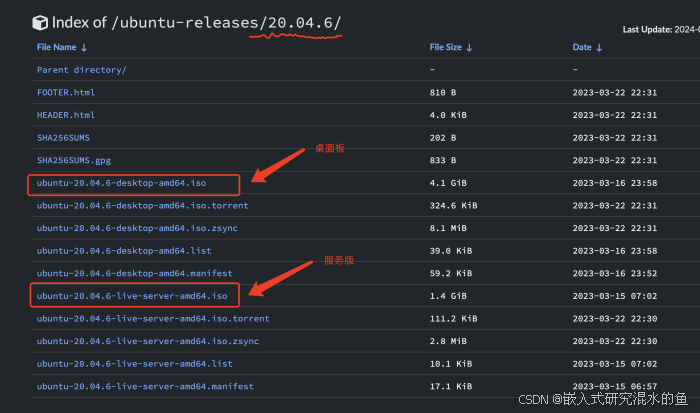
Task: Download ubuntu-20.04.6-live-server-amd64.iso.torrent
Action: pyautogui.click(x=153, y=319)
